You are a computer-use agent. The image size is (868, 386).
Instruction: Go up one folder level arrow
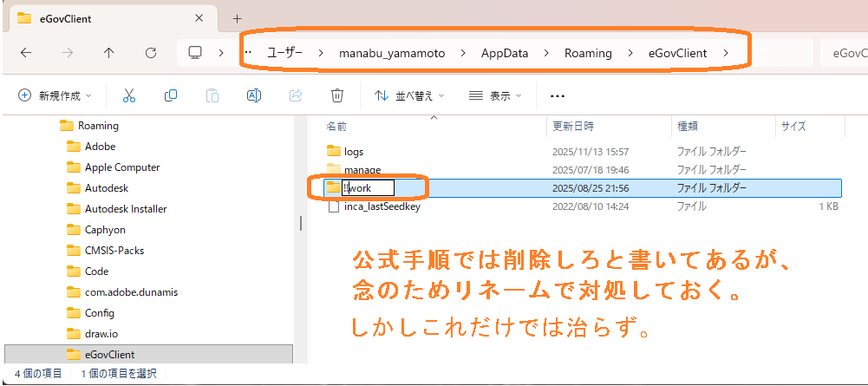click(x=108, y=53)
